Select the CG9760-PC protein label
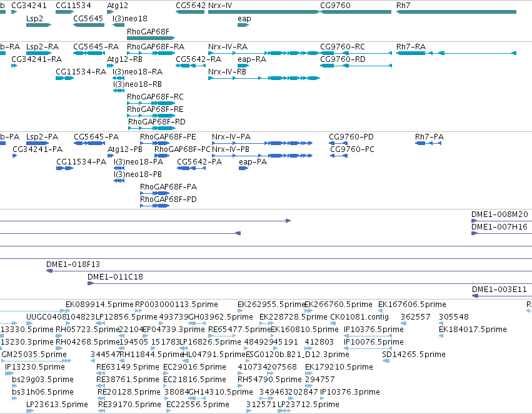The width and height of the screenshot is (532, 414). pyautogui.click(x=352, y=149)
